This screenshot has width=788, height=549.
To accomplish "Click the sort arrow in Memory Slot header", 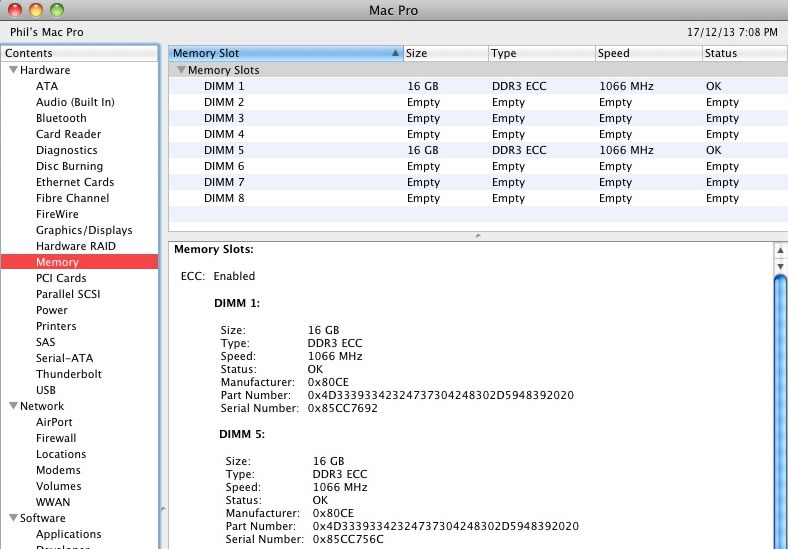I will pos(396,53).
